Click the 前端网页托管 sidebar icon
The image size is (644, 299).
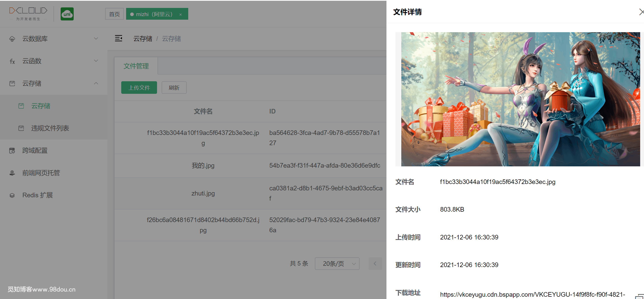[12, 173]
